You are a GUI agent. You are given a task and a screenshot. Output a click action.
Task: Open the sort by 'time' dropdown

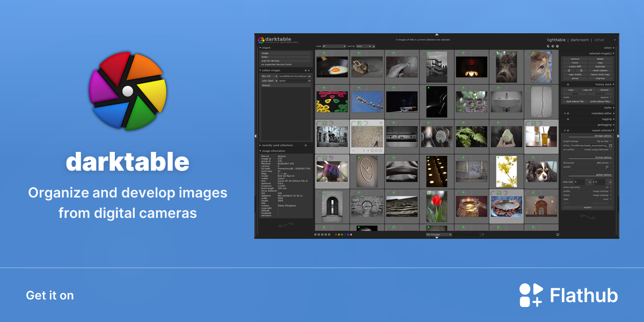[364, 46]
